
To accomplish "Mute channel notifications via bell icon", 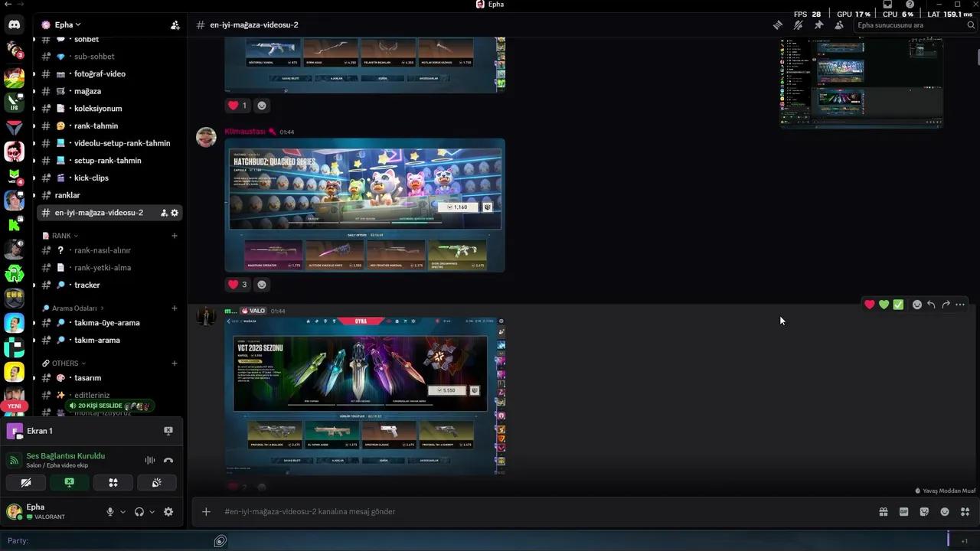I will coord(798,25).
